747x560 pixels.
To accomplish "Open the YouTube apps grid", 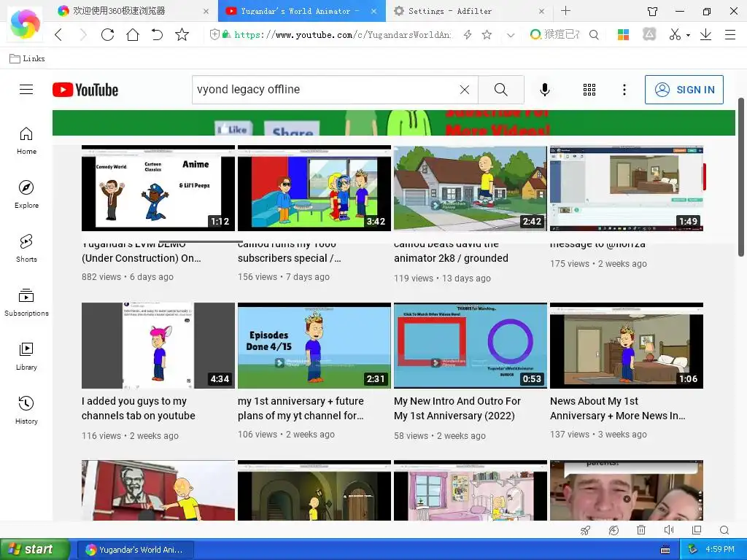I will pos(589,90).
